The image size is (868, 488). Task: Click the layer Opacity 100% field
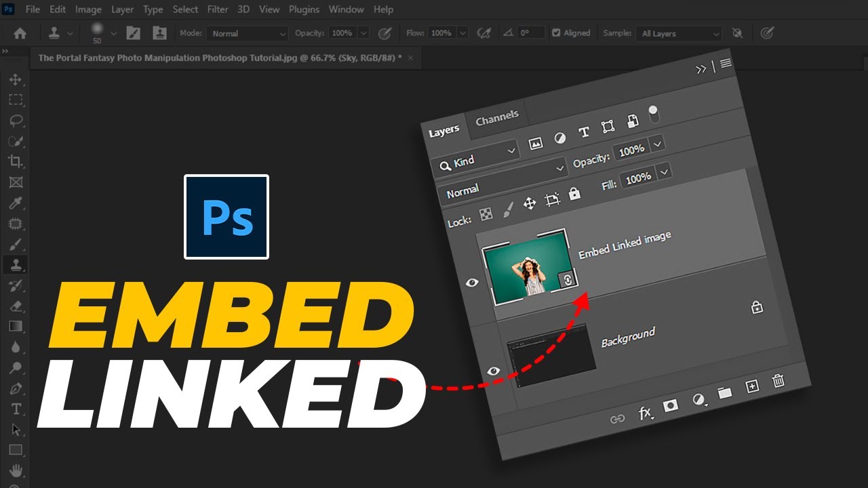(x=631, y=150)
